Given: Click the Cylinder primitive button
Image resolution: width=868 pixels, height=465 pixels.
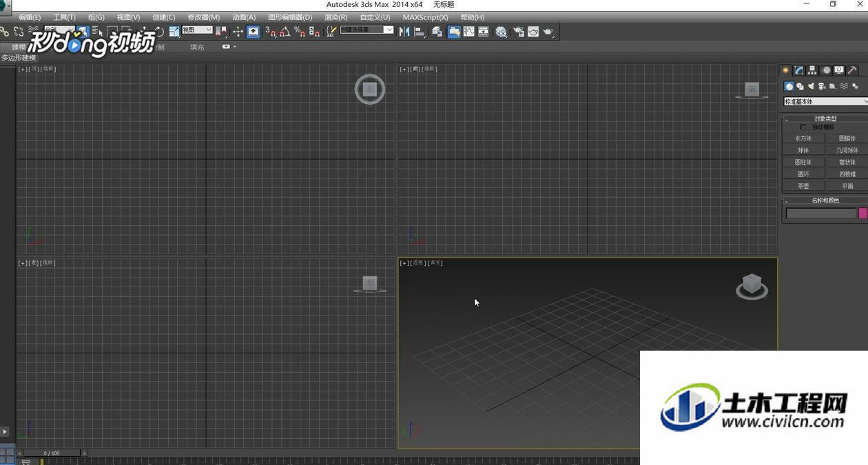Looking at the screenshot, I should [803, 163].
